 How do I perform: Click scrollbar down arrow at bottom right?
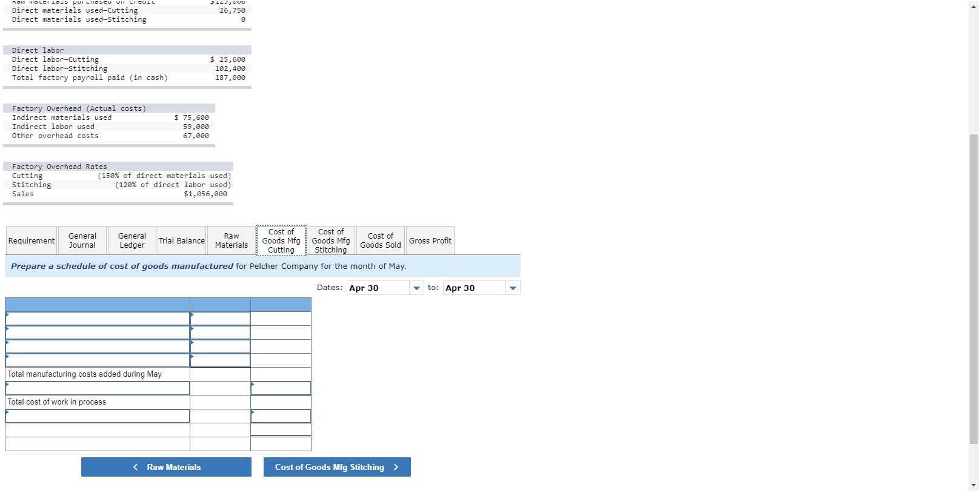click(x=973, y=485)
